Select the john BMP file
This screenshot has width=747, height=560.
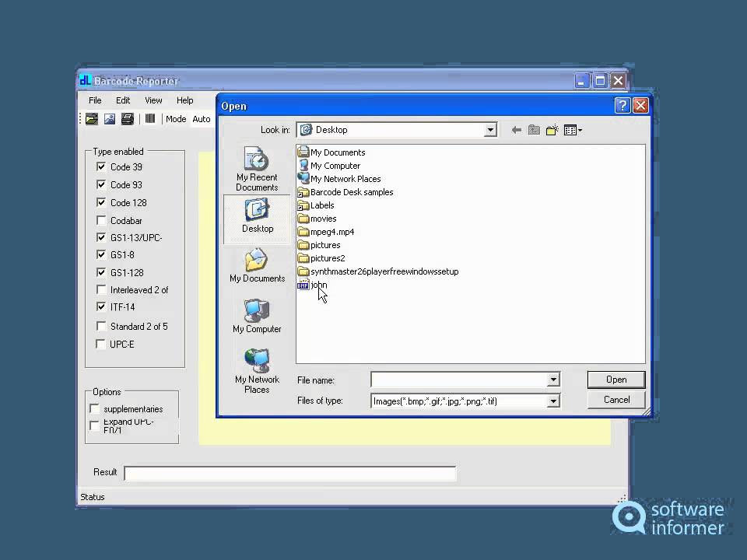(x=312, y=285)
